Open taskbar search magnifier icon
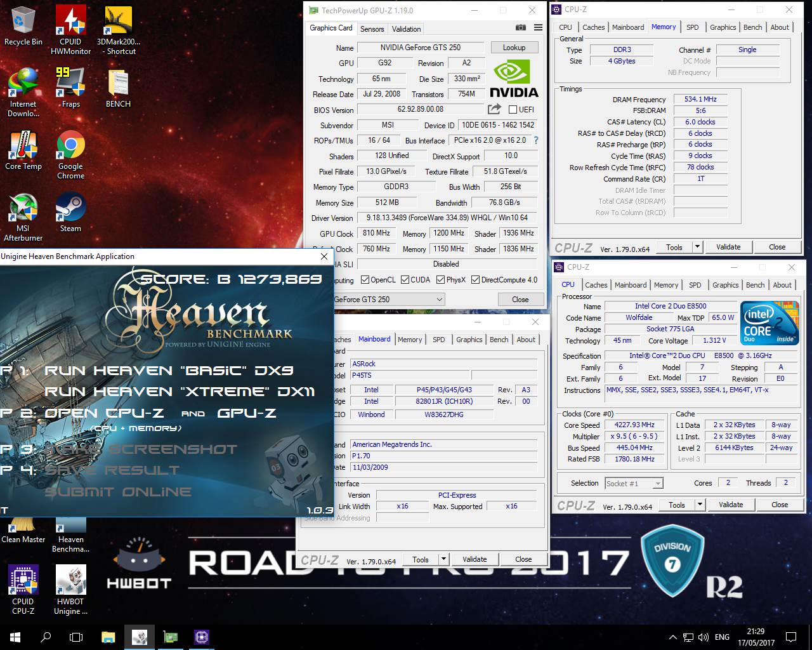This screenshot has width=812, height=650. (46, 637)
